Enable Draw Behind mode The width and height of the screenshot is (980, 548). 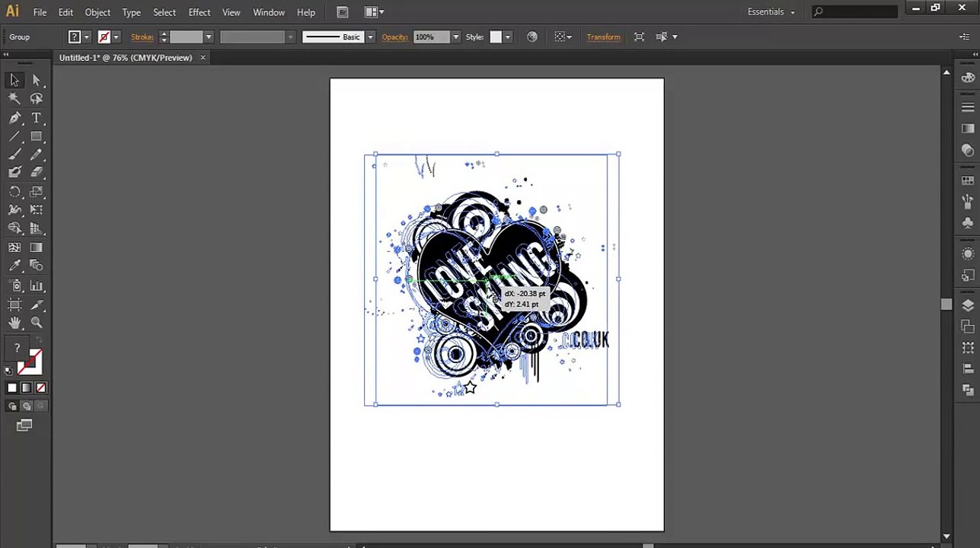click(27, 406)
